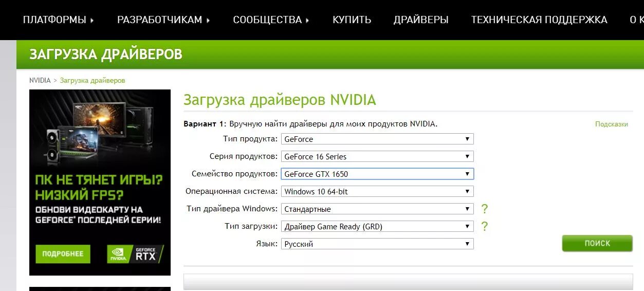644x291 pixels.
Task: Expand the Язык dropdown
Action: [x=377, y=244]
